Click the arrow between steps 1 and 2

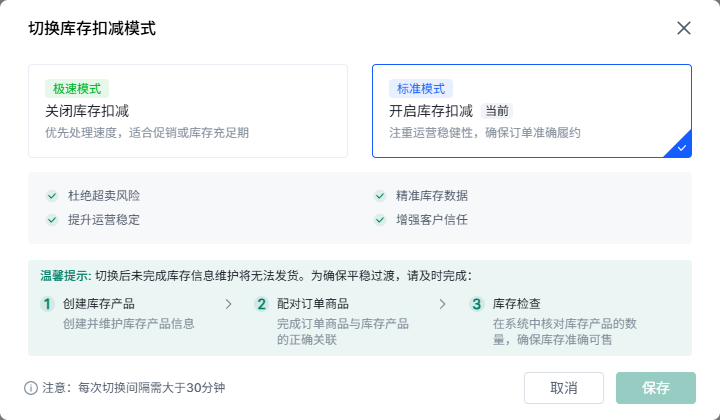(228, 304)
